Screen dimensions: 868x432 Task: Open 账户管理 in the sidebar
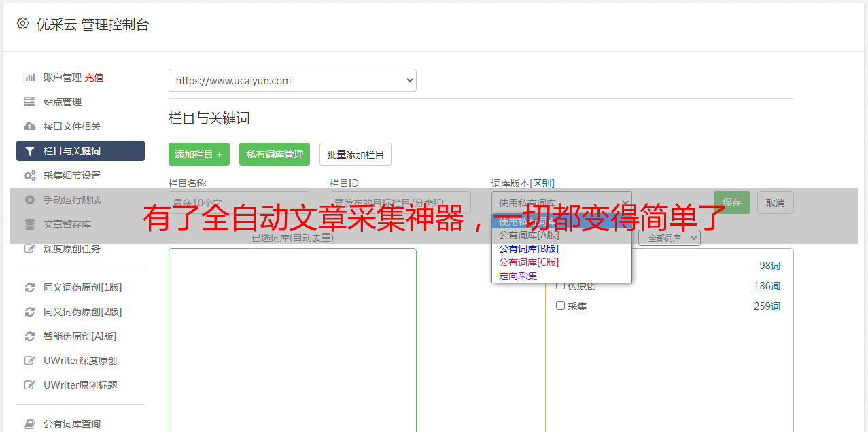(x=62, y=77)
